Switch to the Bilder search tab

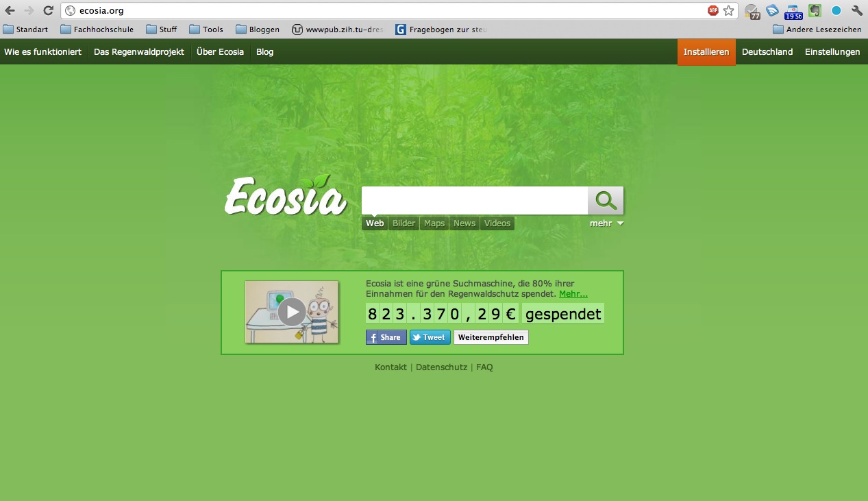pyautogui.click(x=404, y=223)
